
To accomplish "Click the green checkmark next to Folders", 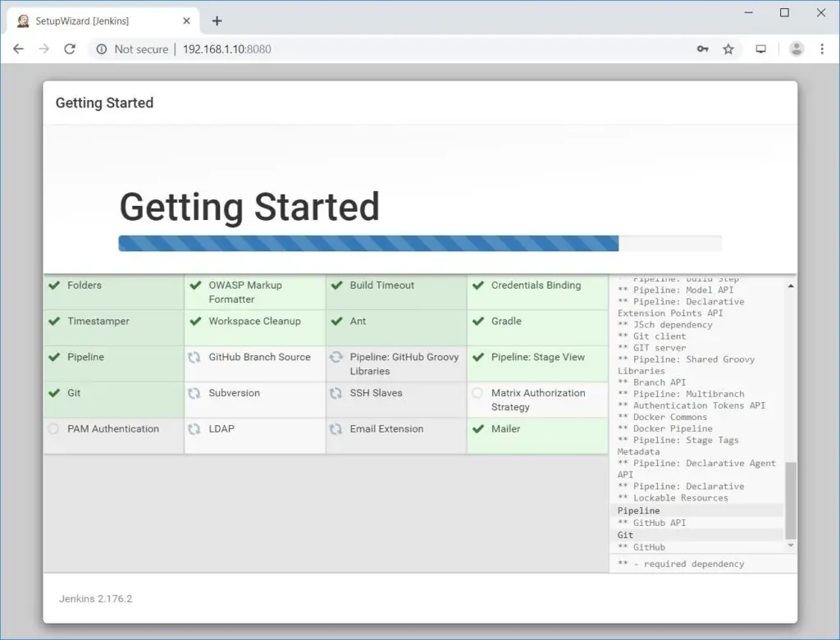I will tap(54, 286).
